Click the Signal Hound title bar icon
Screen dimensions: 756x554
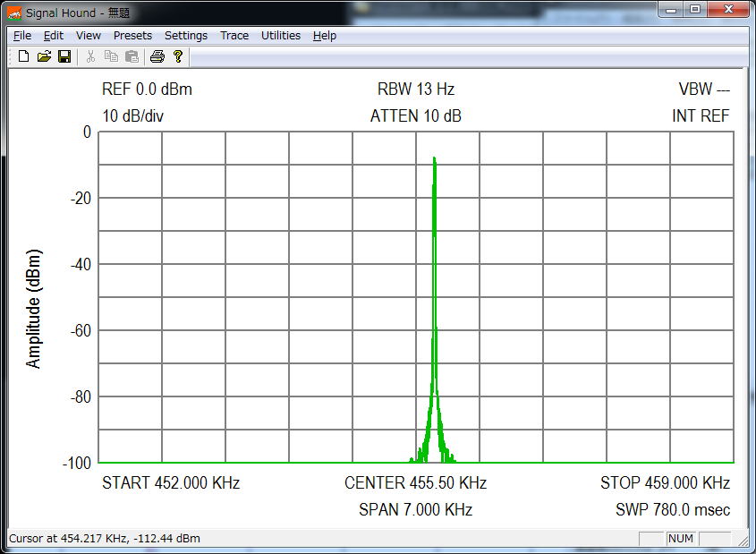14,13
